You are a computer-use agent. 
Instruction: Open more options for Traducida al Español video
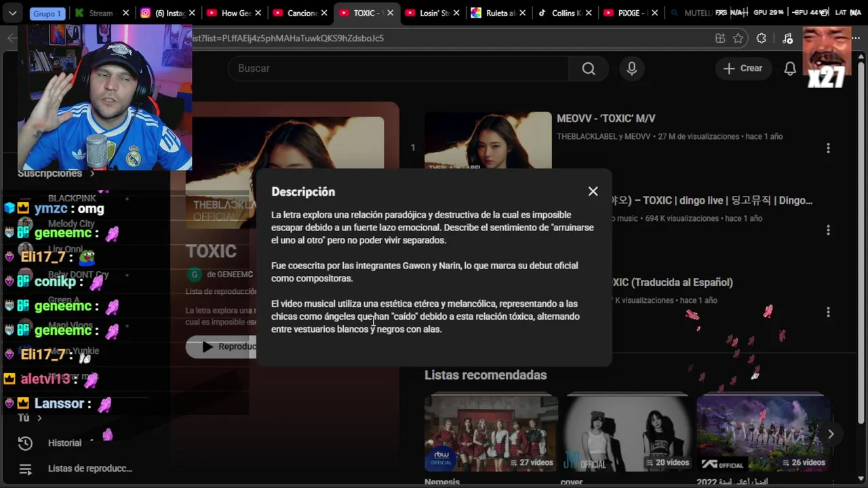tap(828, 312)
